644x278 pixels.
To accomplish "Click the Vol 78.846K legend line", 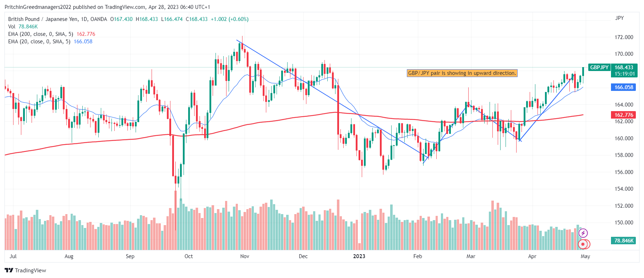I will tap(23, 27).
